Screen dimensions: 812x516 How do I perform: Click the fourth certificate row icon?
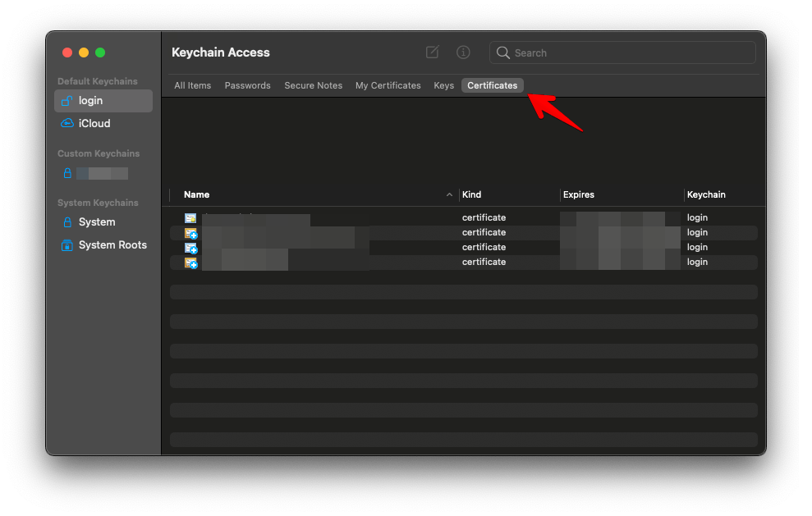[x=191, y=263]
